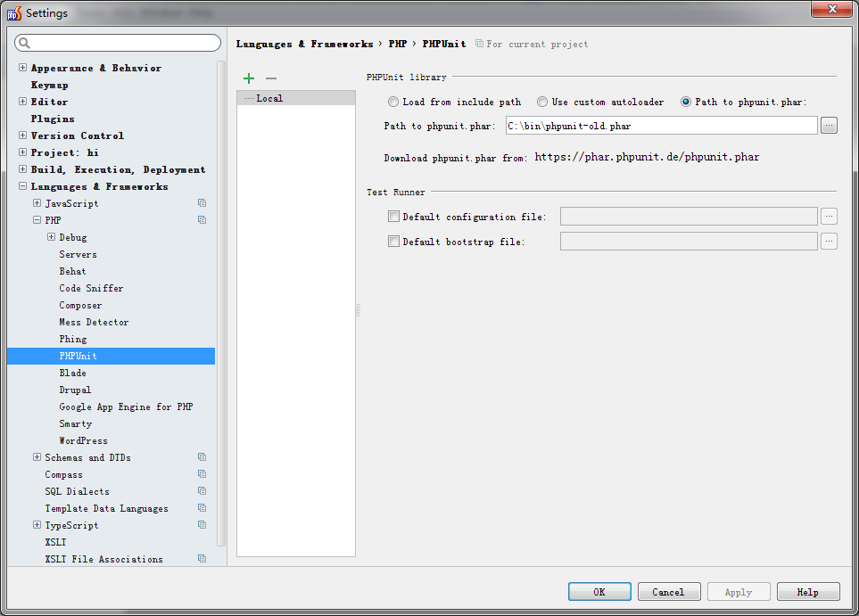Viewport: 859px width, 616px height.
Task: Click browse button for phpunit.phar path
Action: pos(829,126)
